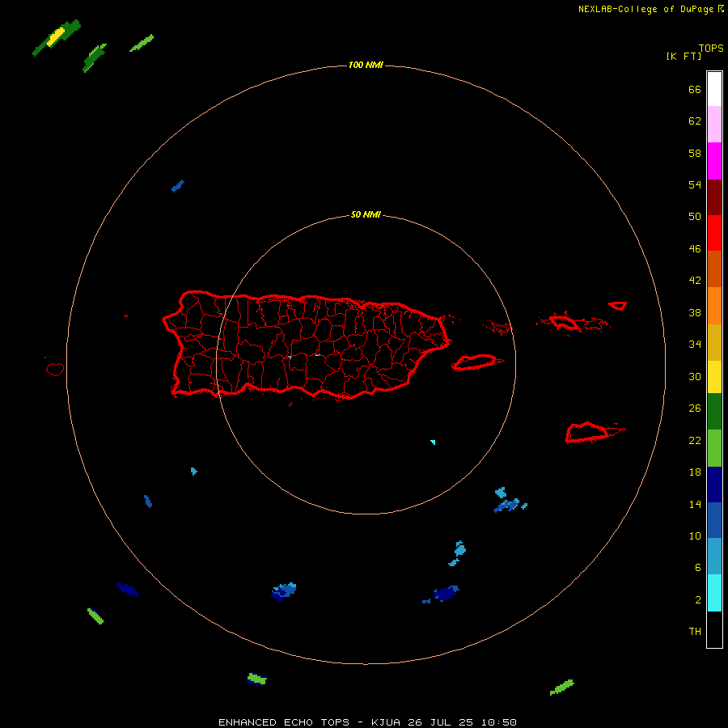Click the legend value "30"
This screenshot has width=728, height=728.
pos(695,376)
